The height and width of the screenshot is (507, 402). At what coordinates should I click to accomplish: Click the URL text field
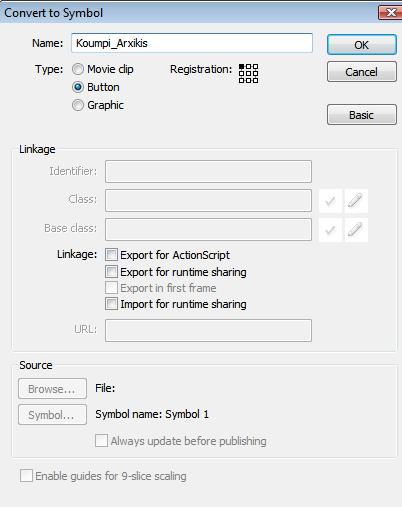tap(208, 330)
